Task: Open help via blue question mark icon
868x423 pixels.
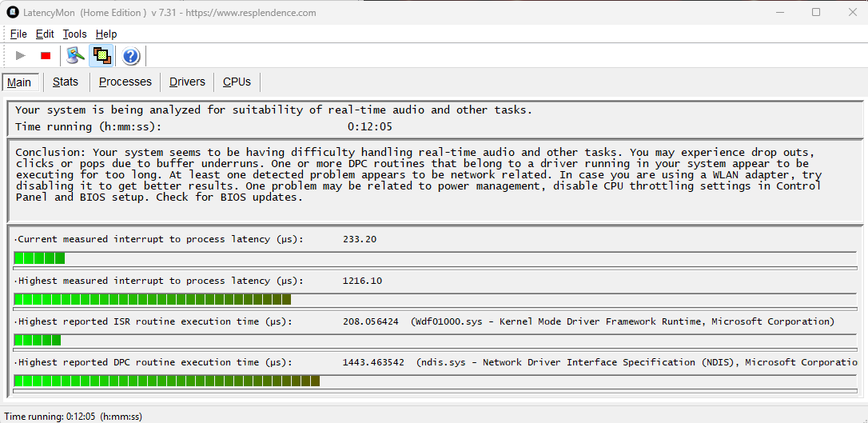Action: 130,56
